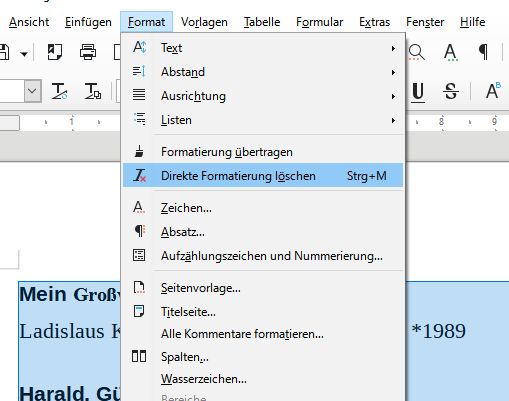This screenshot has height=401, width=509.
Task: Click the Superscript icon
Action: [x=493, y=91]
